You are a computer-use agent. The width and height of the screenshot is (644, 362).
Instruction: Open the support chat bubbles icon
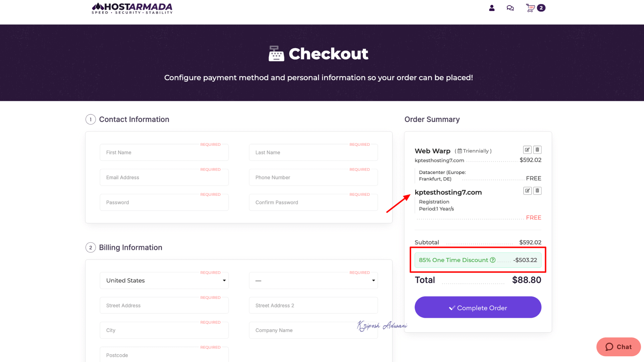point(510,8)
